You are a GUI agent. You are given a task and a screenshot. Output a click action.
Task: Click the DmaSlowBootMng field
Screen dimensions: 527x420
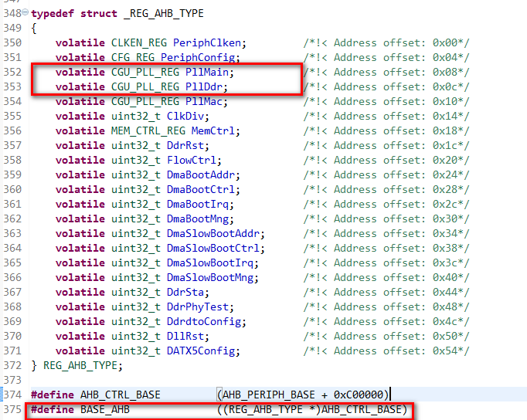(210, 278)
